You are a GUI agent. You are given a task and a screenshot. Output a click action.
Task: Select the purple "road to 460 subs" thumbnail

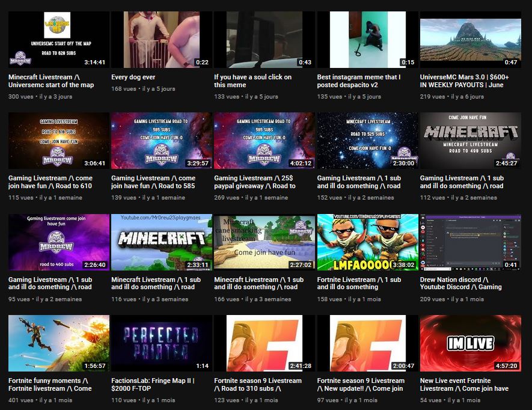pos(59,242)
